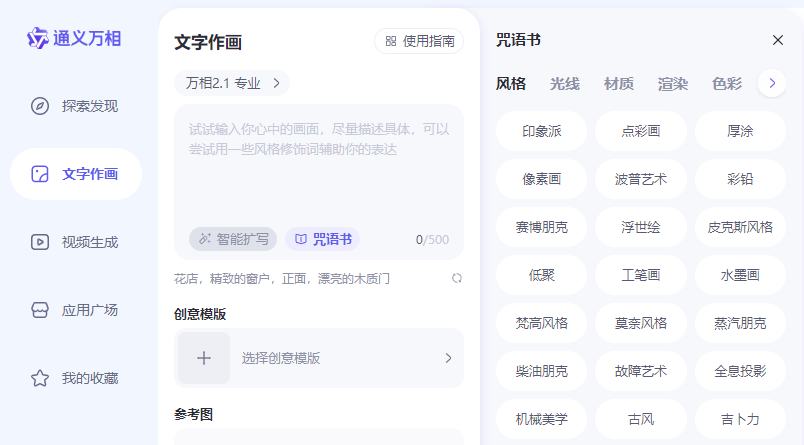Expand the 选择创意模版 chevron
This screenshot has height=445, width=804.
[x=448, y=358]
